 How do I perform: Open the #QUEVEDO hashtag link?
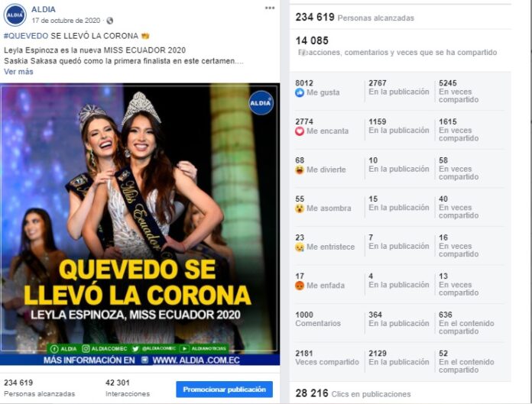26,36
